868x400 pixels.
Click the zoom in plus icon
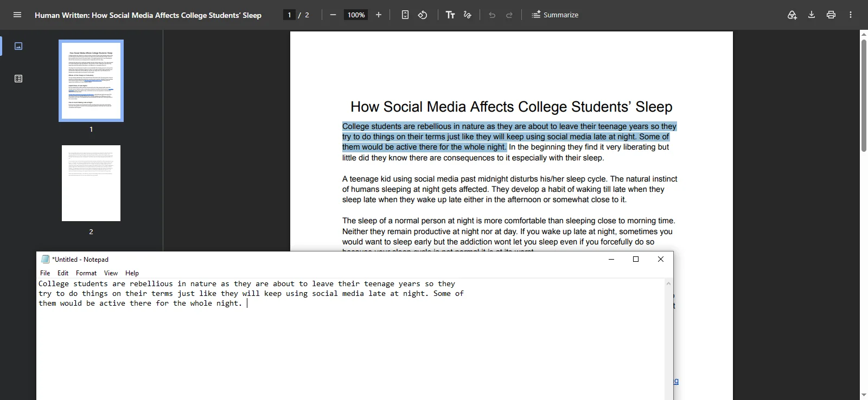379,15
